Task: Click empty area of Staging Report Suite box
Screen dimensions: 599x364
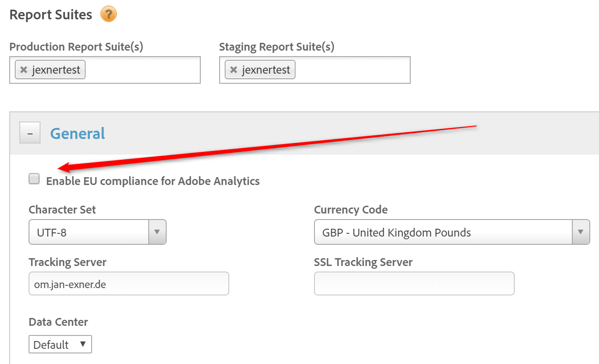Action: tap(352, 70)
